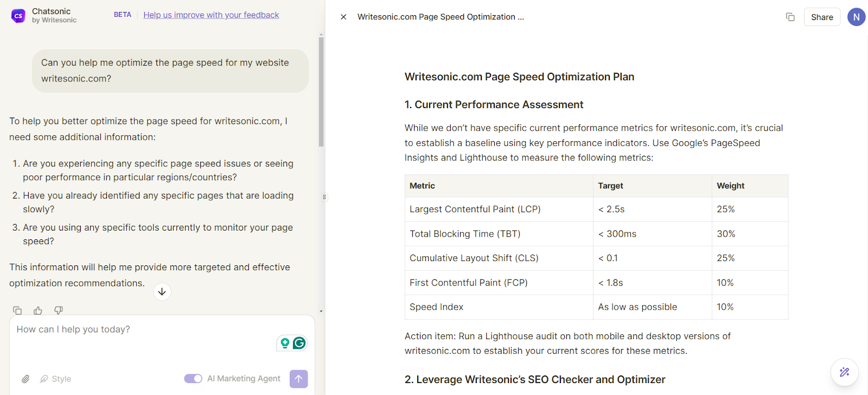This screenshot has height=395, width=868.
Task: Open the Style selector
Action: 56,379
